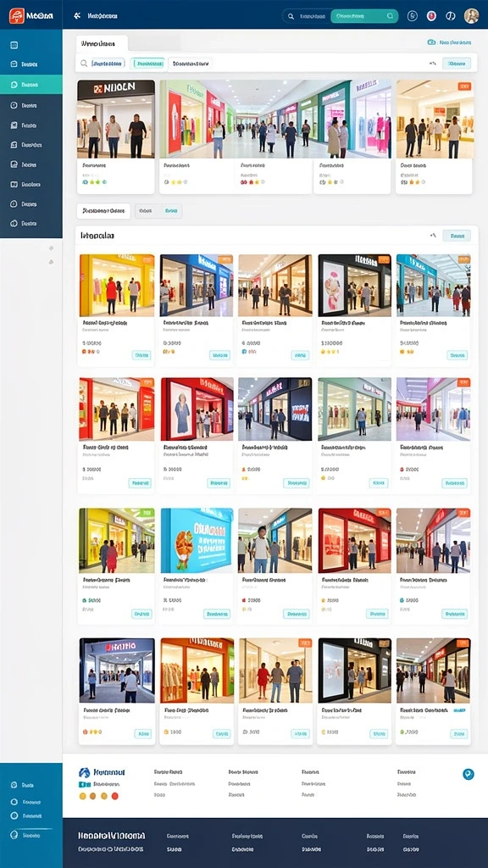Click the teal circular icon at the footer's right

[x=468, y=775]
